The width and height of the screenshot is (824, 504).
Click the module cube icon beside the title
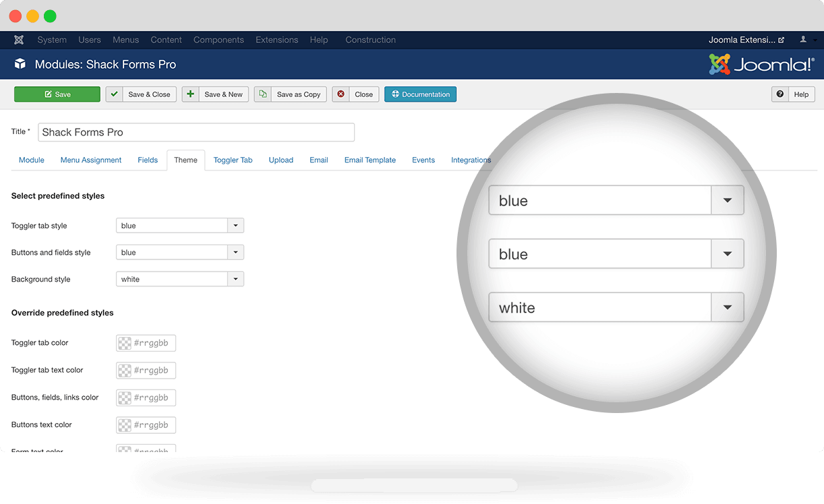[x=20, y=65]
